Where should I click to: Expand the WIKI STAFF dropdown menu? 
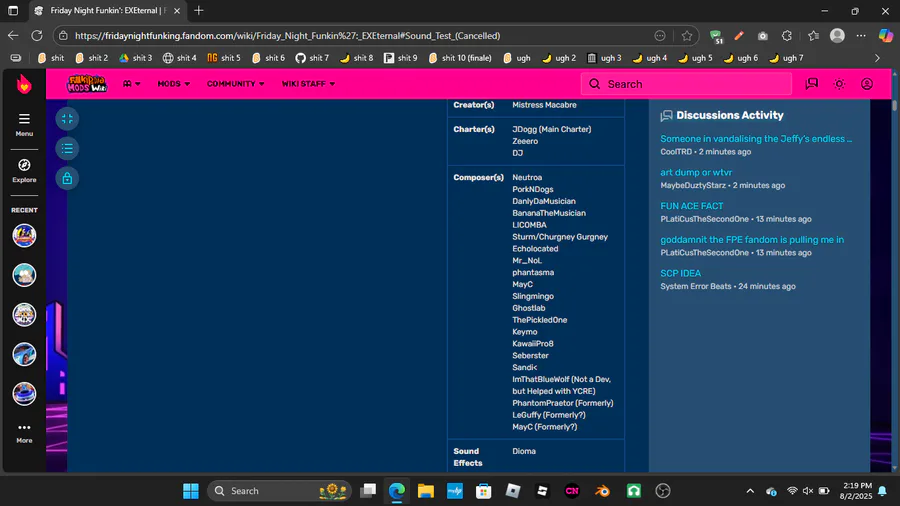click(x=308, y=84)
